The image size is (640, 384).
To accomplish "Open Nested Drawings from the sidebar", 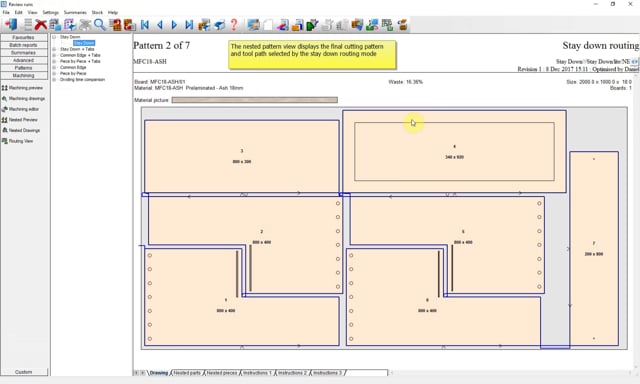I will coord(21,130).
